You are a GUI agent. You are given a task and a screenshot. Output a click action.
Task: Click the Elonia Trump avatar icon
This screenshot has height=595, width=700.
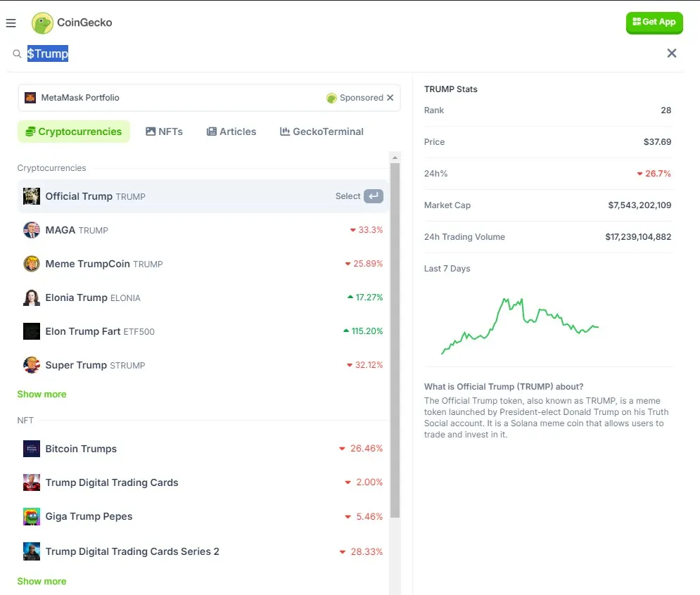(x=32, y=297)
